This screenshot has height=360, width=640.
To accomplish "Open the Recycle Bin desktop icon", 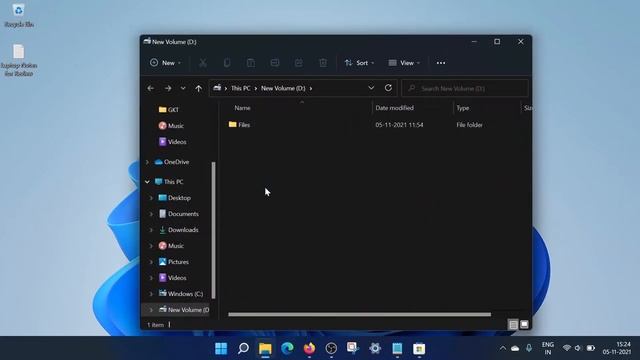I will point(19,16).
